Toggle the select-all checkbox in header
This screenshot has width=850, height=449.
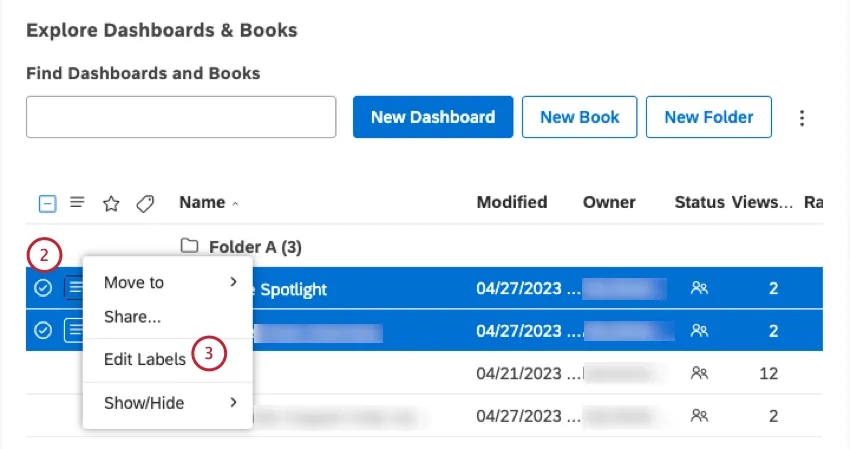click(x=47, y=203)
